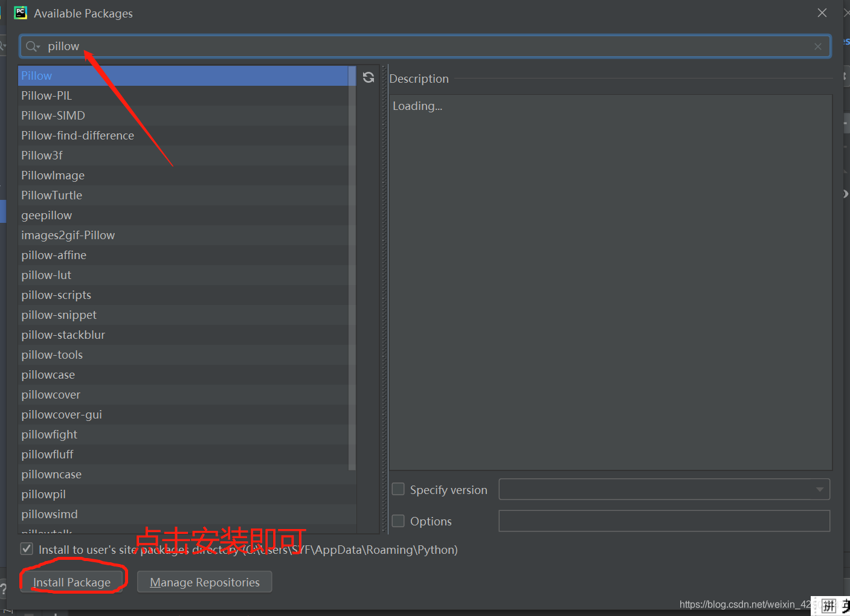Select the Pillow package row
This screenshot has width=850, height=616.
[184, 75]
